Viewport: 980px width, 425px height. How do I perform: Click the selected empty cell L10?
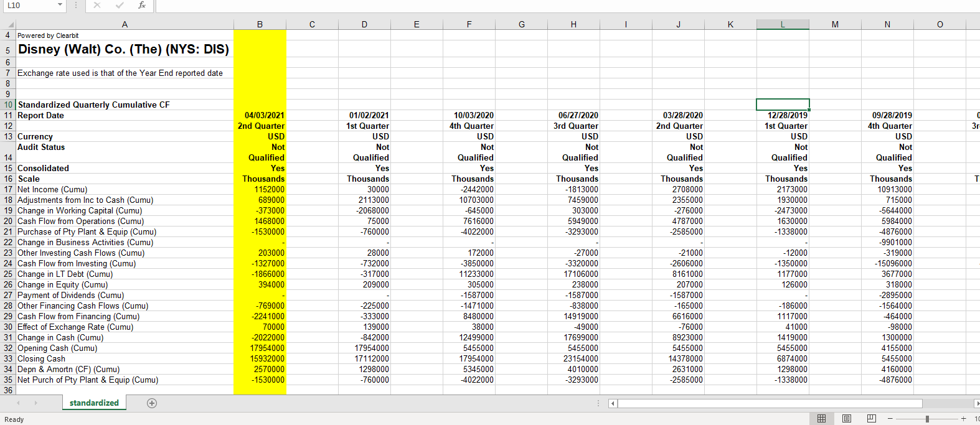coord(783,105)
